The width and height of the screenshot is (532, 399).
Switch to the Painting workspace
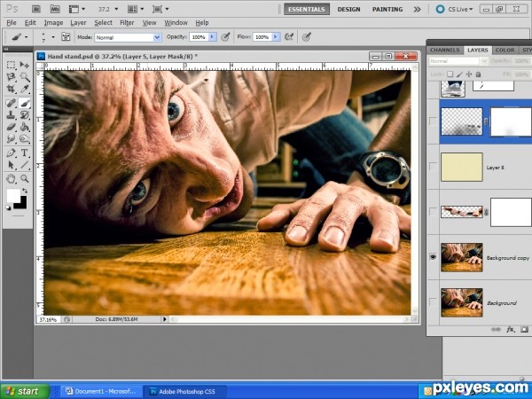(x=387, y=9)
